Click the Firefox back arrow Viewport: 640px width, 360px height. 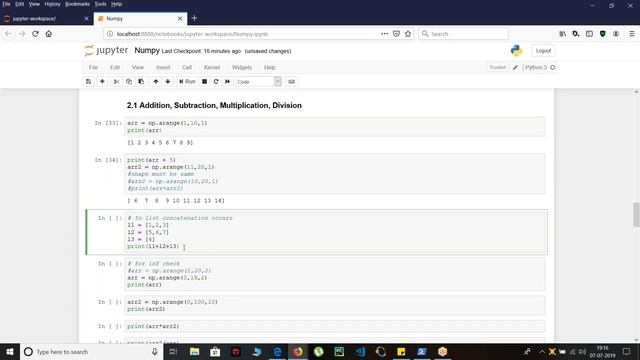pos(9,34)
